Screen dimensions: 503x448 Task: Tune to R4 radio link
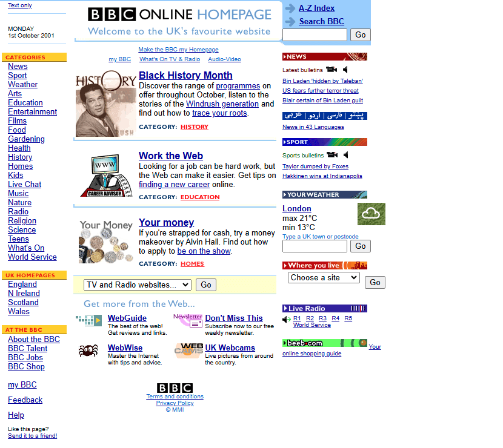click(336, 318)
